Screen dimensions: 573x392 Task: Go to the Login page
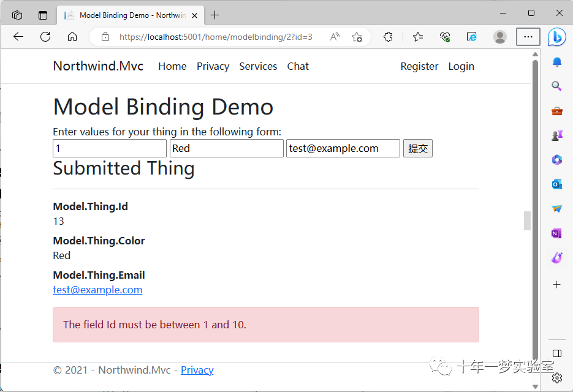[x=461, y=66]
